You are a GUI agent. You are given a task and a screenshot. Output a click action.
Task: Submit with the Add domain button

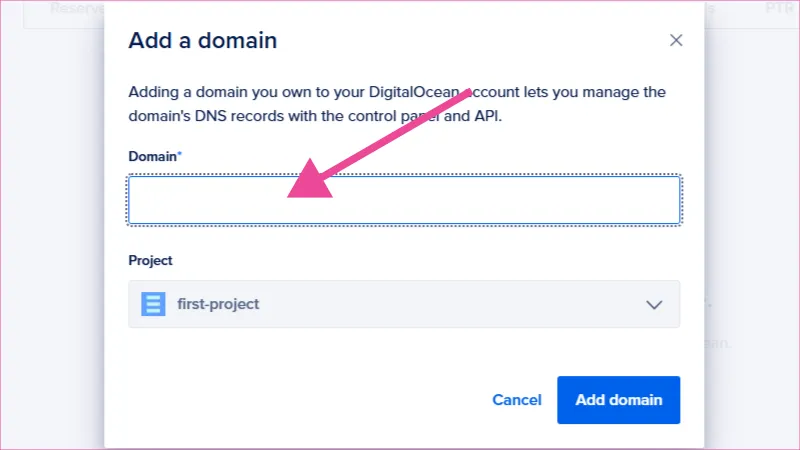click(618, 400)
